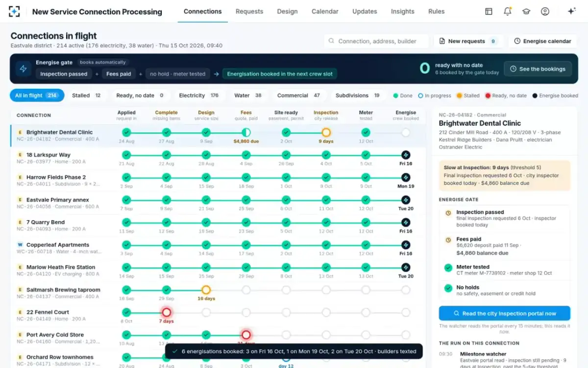The height and width of the screenshot is (368, 588).
Task: Click the Energise booked legend entry
Action: 555,96
